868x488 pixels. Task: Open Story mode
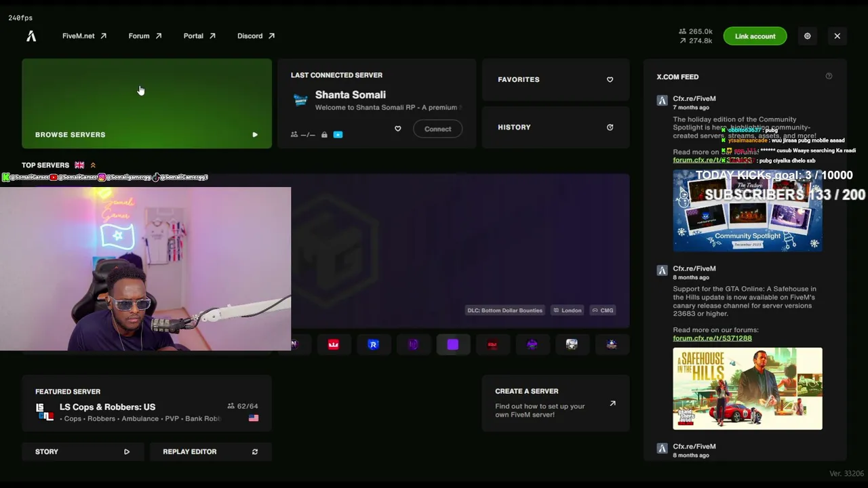tap(83, 452)
